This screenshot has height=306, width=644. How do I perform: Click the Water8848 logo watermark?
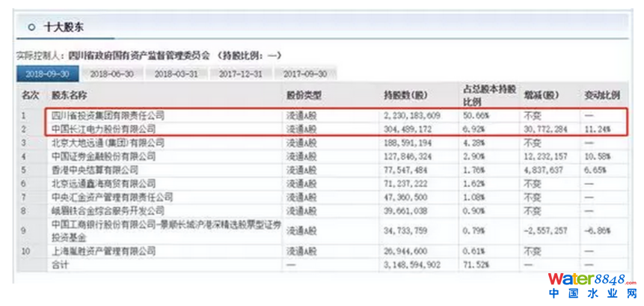click(x=592, y=284)
